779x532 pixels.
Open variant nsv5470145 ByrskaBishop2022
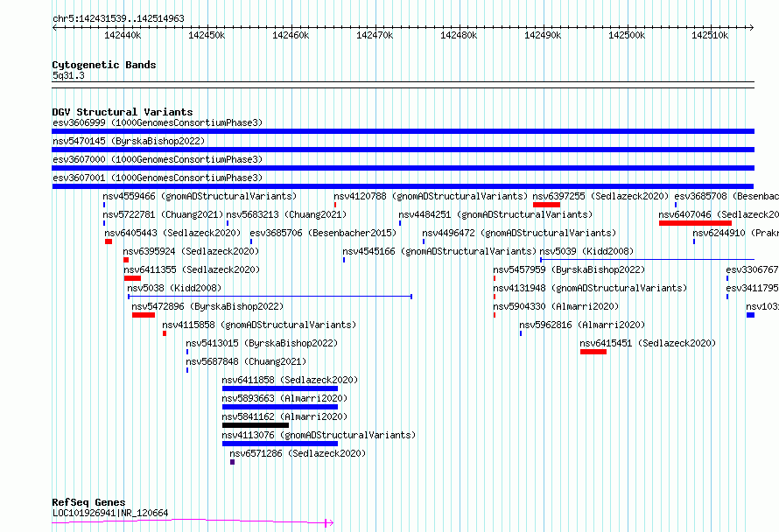pos(129,141)
